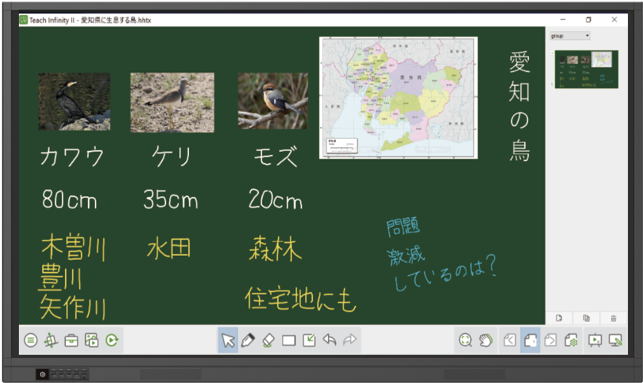643x383 pixels.
Task: Click the handwritten text ケリ
Action: [x=172, y=157]
